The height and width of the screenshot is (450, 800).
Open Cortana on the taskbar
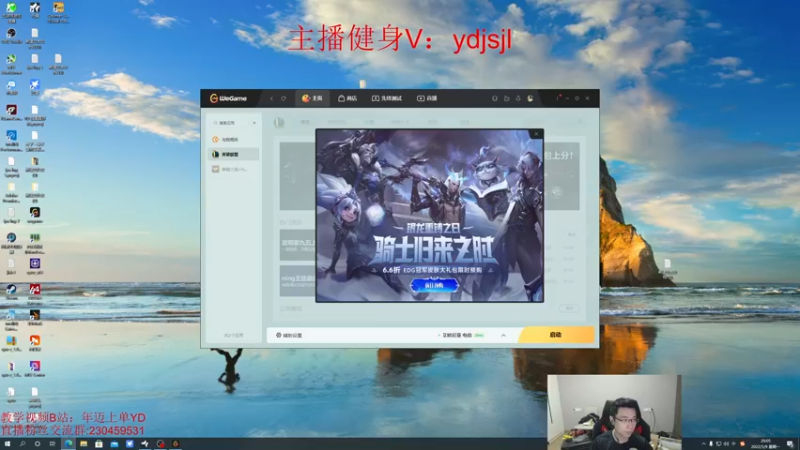(x=37, y=444)
